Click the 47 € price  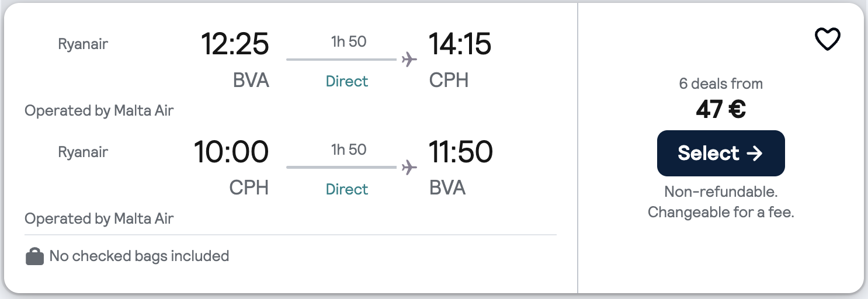pyautogui.click(x=720, y=109)
